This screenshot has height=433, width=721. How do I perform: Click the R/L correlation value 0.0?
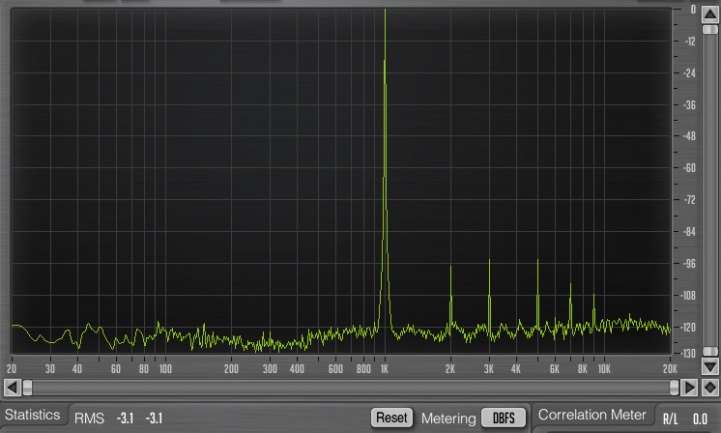[x=700, y=419]
